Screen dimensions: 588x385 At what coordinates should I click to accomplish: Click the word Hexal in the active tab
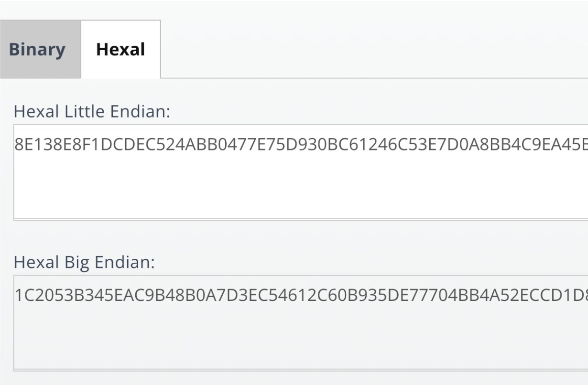[x=120, y=50]
